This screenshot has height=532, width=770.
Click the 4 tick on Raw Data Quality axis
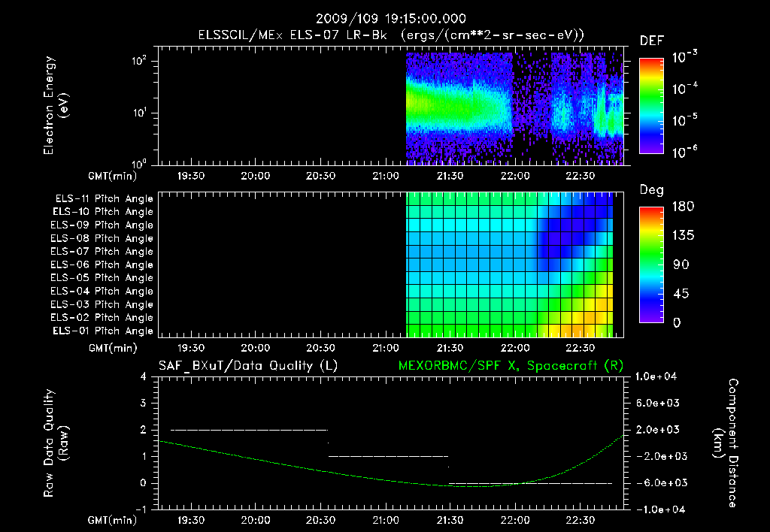[144, 376]
